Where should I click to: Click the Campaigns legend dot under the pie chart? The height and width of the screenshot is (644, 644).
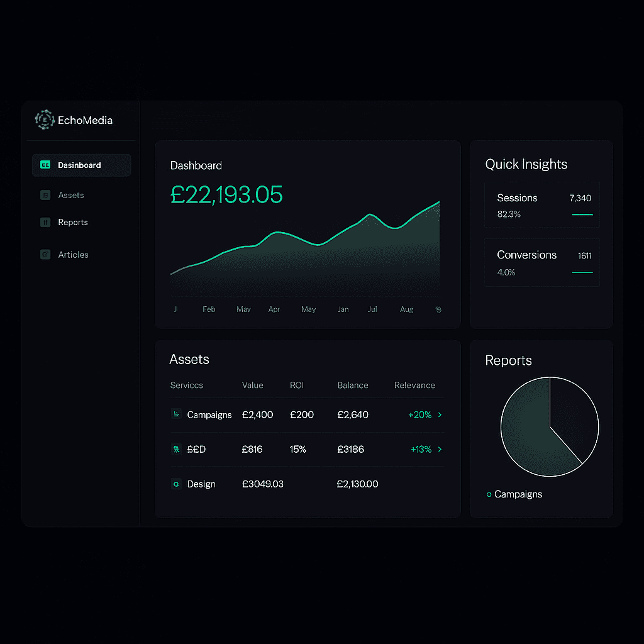489,494
